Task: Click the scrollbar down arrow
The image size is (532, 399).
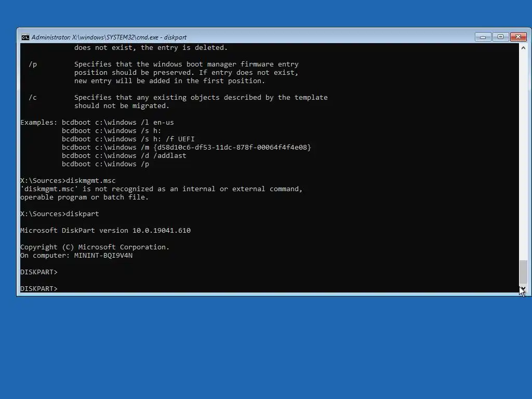Action: pos(523,288)
